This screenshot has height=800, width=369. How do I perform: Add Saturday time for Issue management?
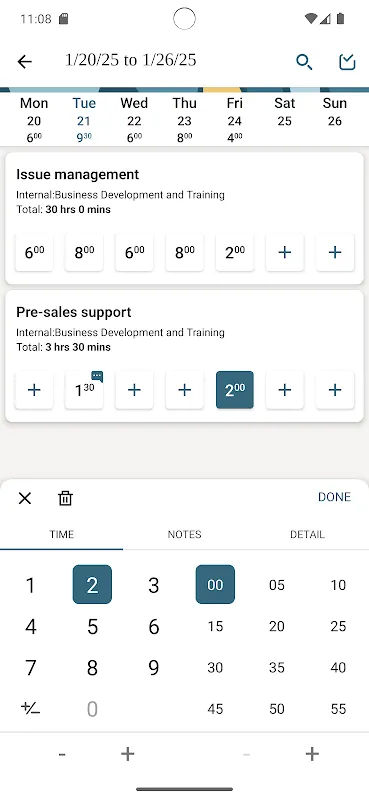[x=285, y=252]
